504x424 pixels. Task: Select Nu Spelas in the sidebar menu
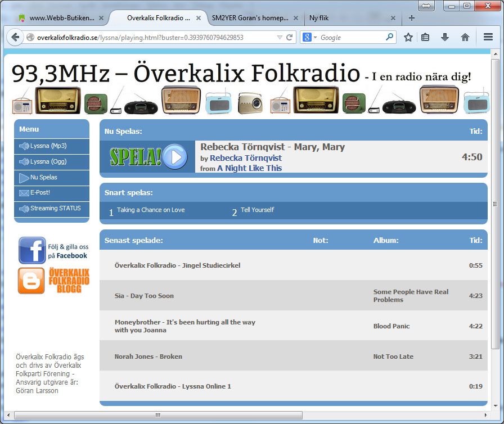pos(52,178)
